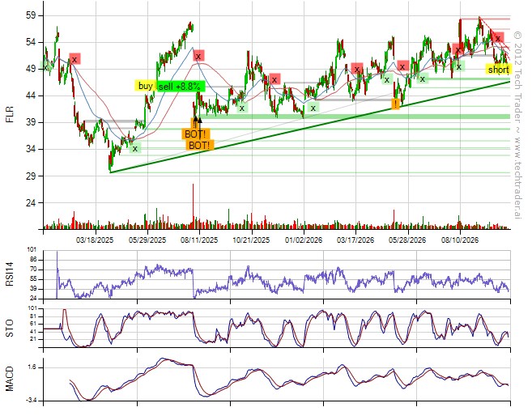This screenshot has width=532, height=416.
Task: Click the orange exclamation marker on the trendline
Action: pos(396,104)
